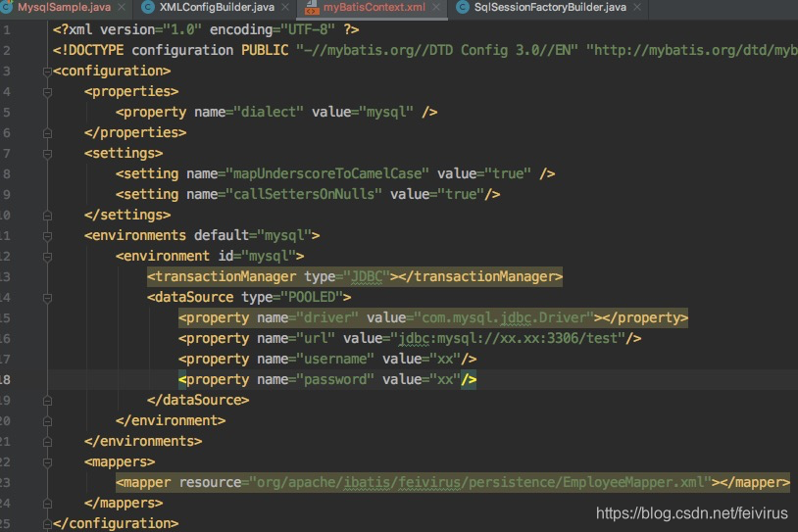Click the class icon on SqlSessionFactoryBuilder.java tab

[462, 7]
